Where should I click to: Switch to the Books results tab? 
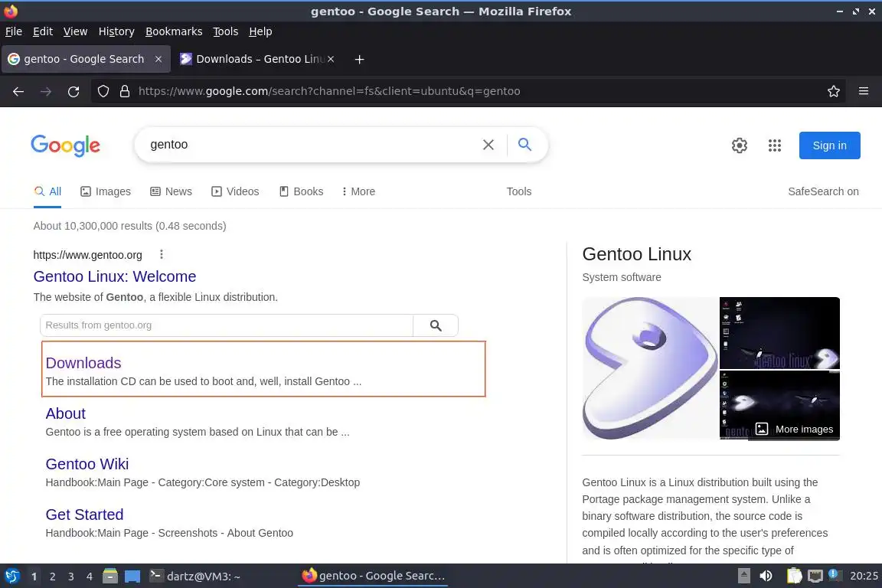click(x=302, y=191)
